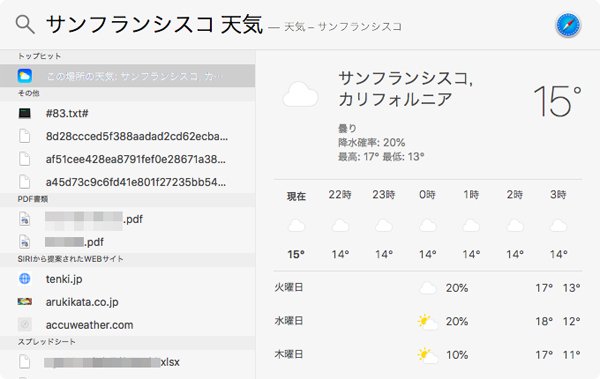This screenshot has width=600, height=379.
Task: Click the large cloud icon for current weather
Action: pos(300,94)
